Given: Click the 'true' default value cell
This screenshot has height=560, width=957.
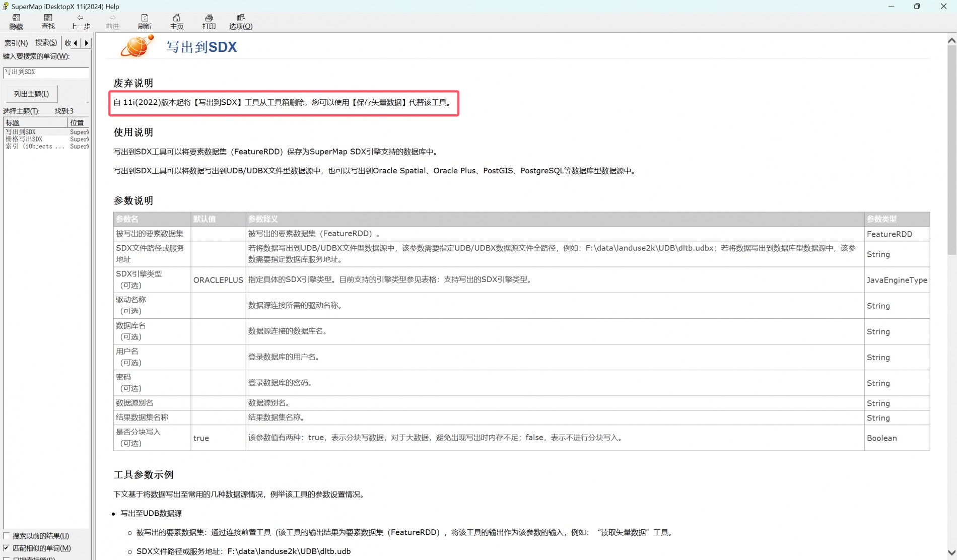Looking at the screenshot, I should tap(218, 438).
